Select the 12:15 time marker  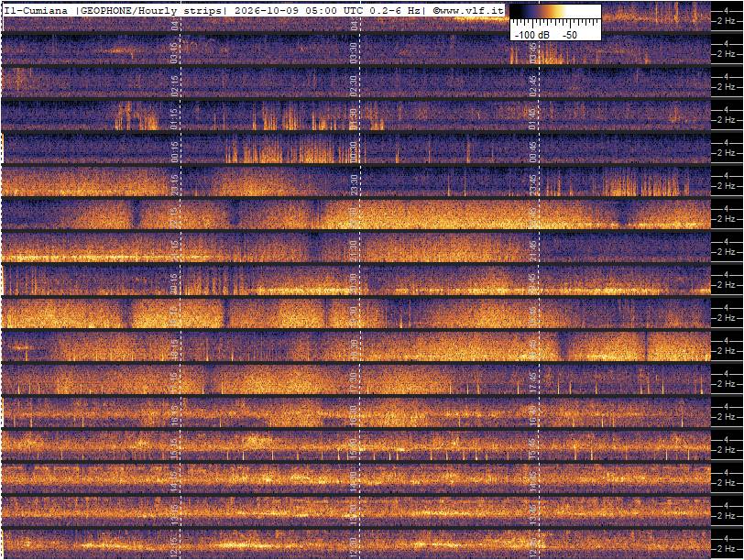coord(174,548)
